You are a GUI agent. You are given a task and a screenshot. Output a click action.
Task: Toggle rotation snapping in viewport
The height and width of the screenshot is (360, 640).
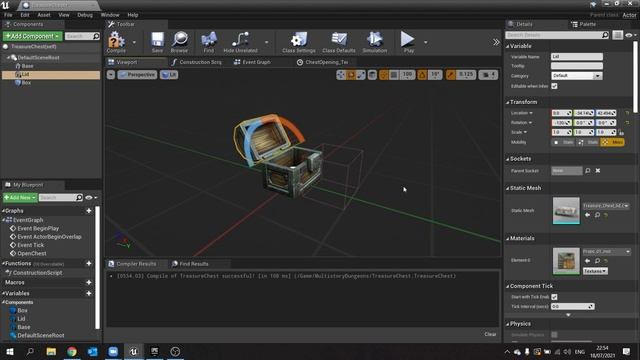422,75
